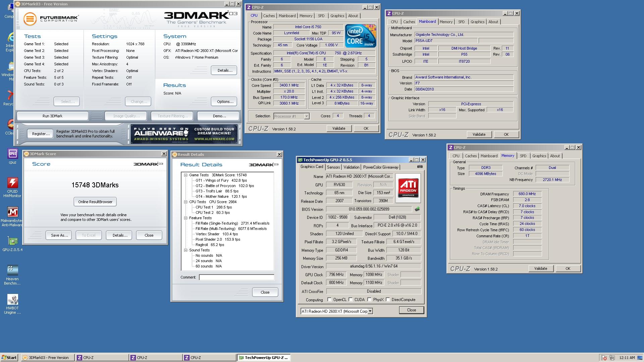Click Close button in GPU-Z window
This screenshot has height=362, width=644.
click(x=411, y=310)
